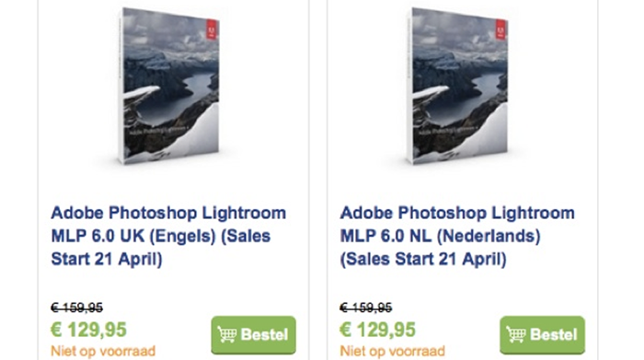This screenshot has width=644, height=360.
Task: Order the UK version with Bestel
Action: (253, 334)
